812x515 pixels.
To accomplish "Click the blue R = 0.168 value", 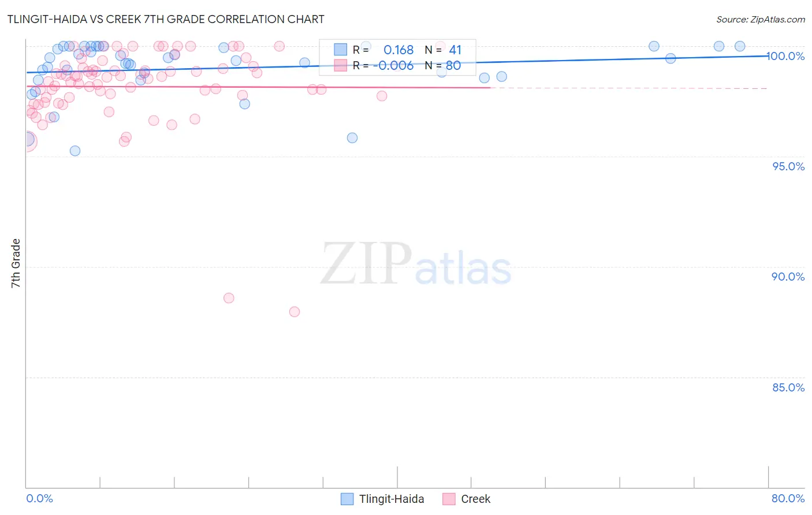I will pyautogui.click(x=398, y=50).
